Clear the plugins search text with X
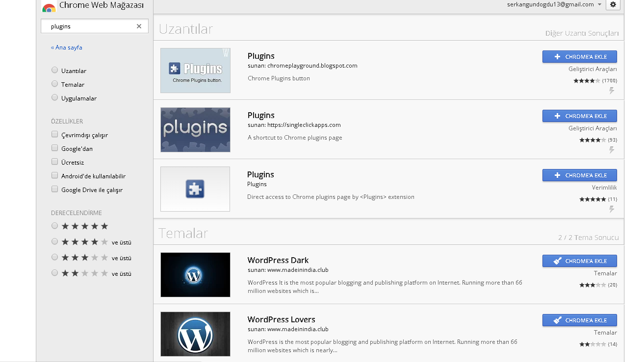Viewport: 644px width, 362px height. pos(139,26)
